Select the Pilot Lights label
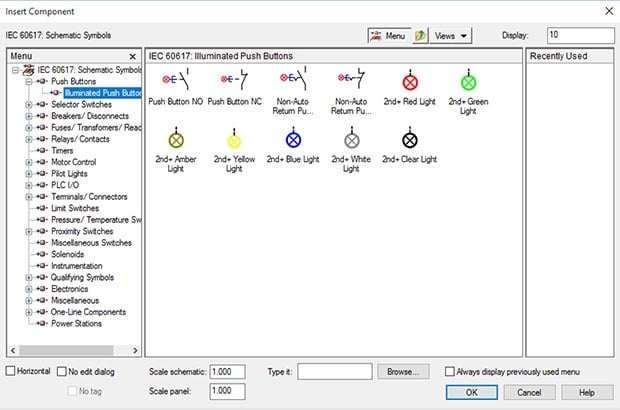Viewport: 620px width, 410px height. click(x=69, y=174)
